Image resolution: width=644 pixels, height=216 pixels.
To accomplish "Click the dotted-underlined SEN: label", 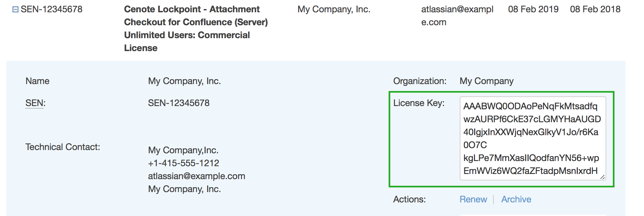I will click(35, 103).
